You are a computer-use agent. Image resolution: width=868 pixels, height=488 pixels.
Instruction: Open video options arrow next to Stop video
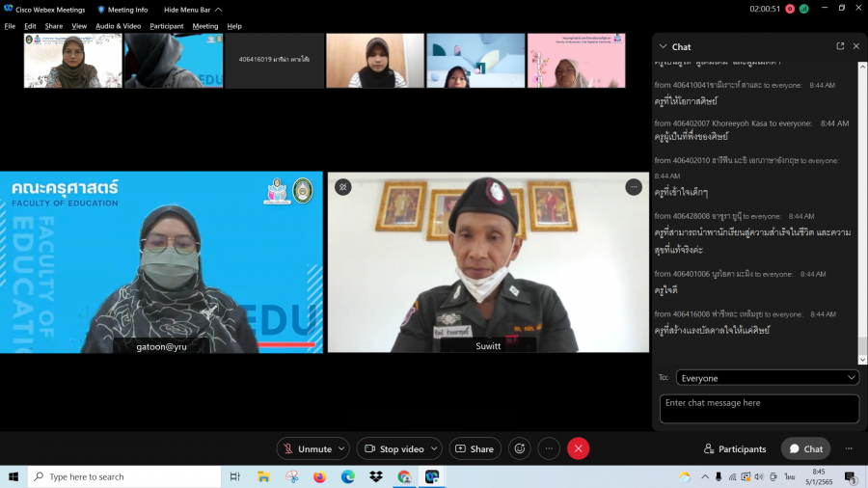tap(434, 448)
